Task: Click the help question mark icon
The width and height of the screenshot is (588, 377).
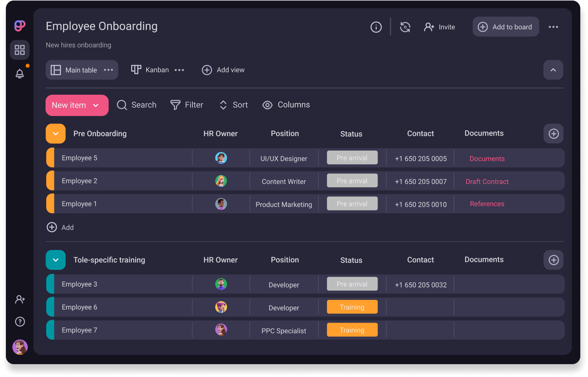Action: point(20,322)
